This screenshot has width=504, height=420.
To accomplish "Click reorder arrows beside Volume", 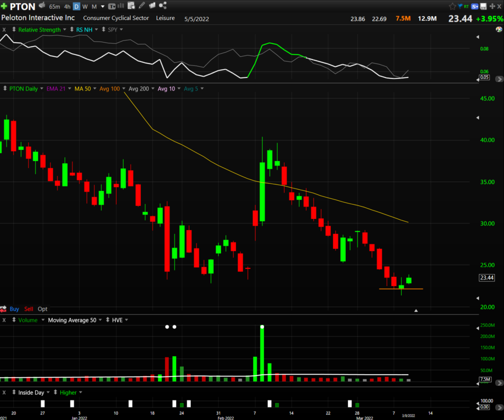I will click(x=14, y=320).
